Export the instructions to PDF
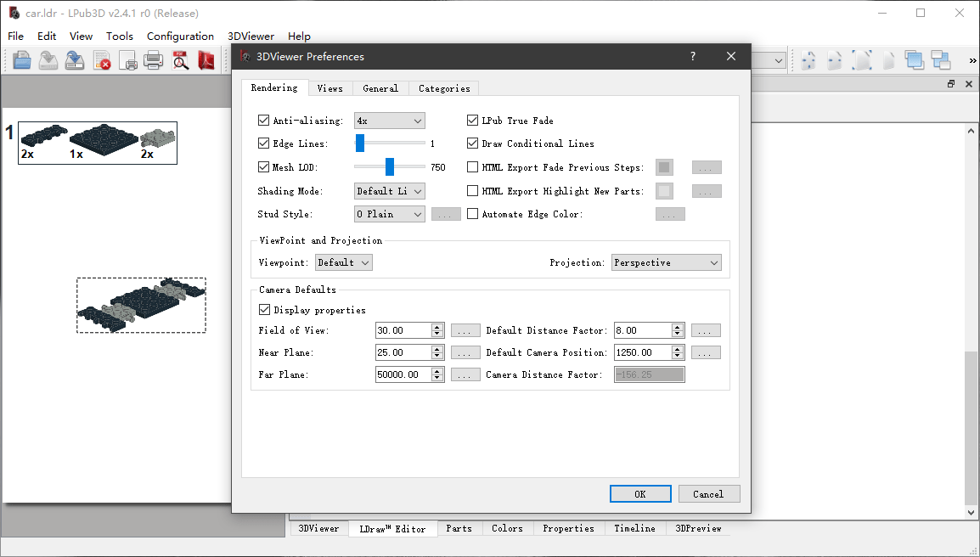The height and width of the screenshot is (557, 980). click(x=206, y=60)
